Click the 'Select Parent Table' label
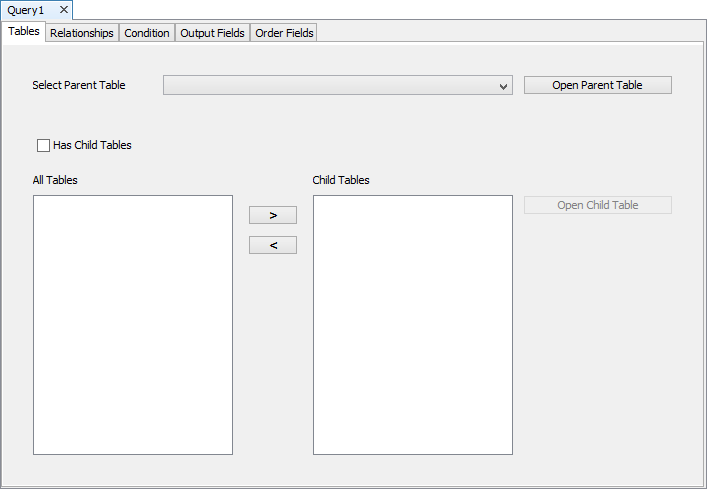This screenshot has width=707, height=489. (79, 86)
